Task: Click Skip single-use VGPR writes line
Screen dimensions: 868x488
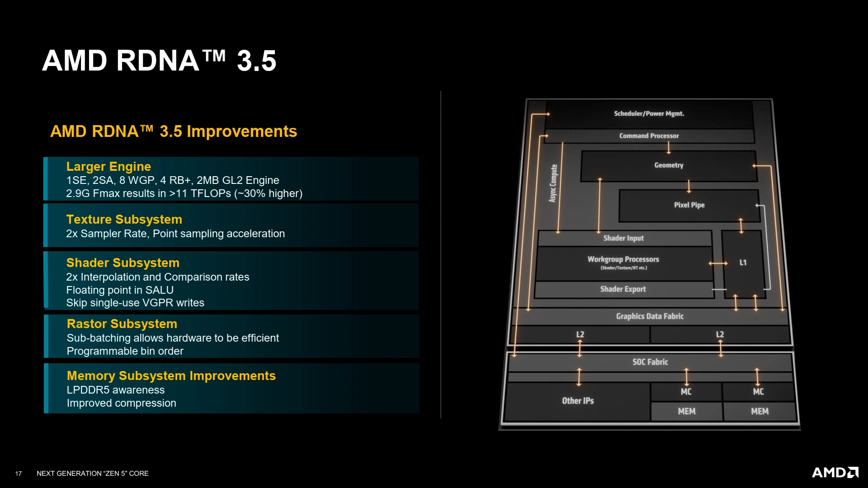Action: [135, 303]
